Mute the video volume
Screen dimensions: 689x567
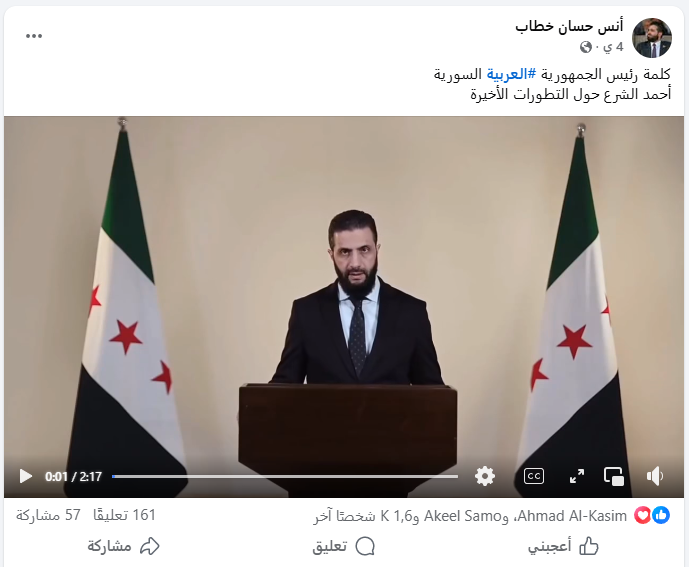tap(654, 476)
